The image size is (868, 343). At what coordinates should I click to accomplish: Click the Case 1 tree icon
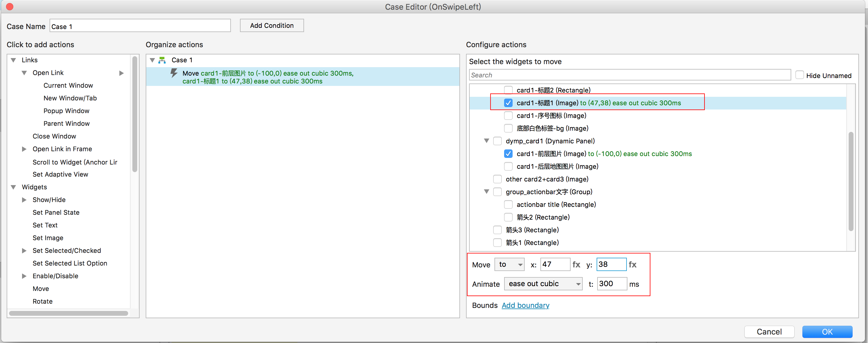click(162, 60)
